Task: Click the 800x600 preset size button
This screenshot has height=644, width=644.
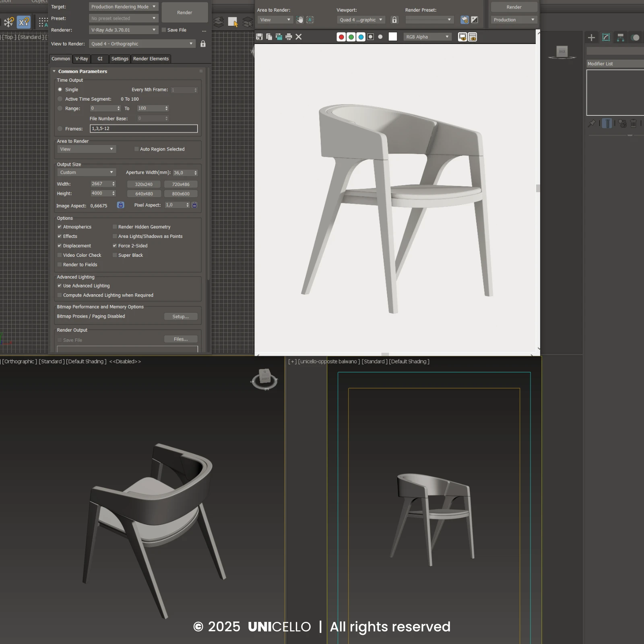Action: pos(181,194)
